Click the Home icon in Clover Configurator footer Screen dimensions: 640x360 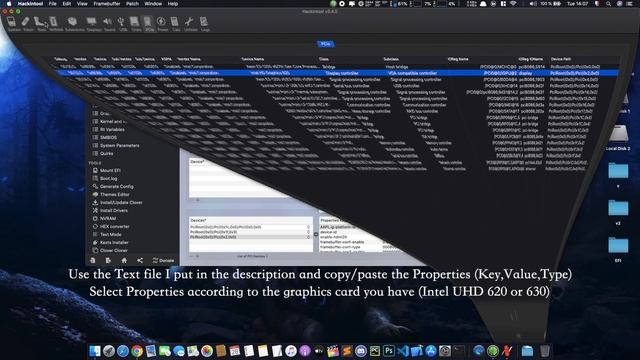point(124,260)
